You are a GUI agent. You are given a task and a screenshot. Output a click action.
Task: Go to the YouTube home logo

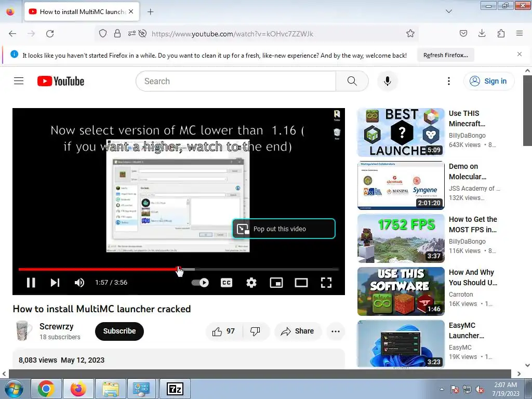61,81
